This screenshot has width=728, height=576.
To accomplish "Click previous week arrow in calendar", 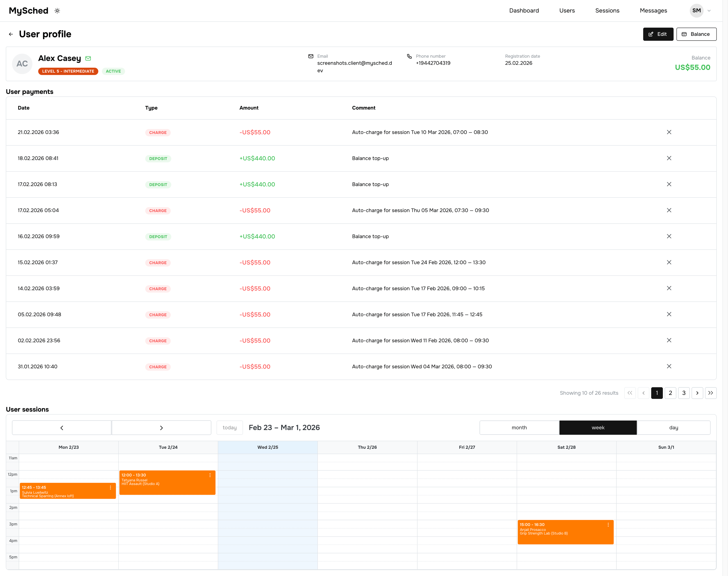I will pos(62,427).
